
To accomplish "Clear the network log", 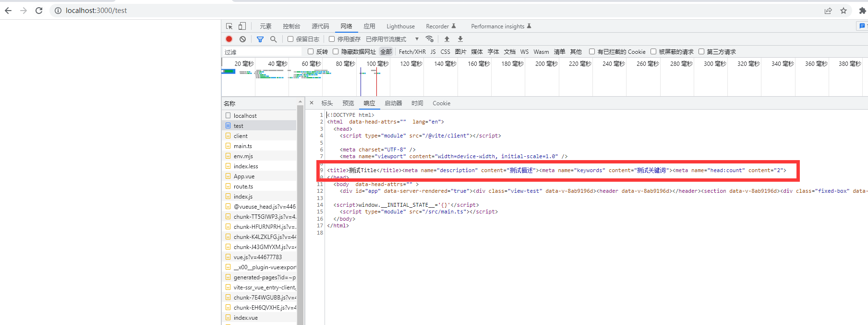I will click(242, 39).
